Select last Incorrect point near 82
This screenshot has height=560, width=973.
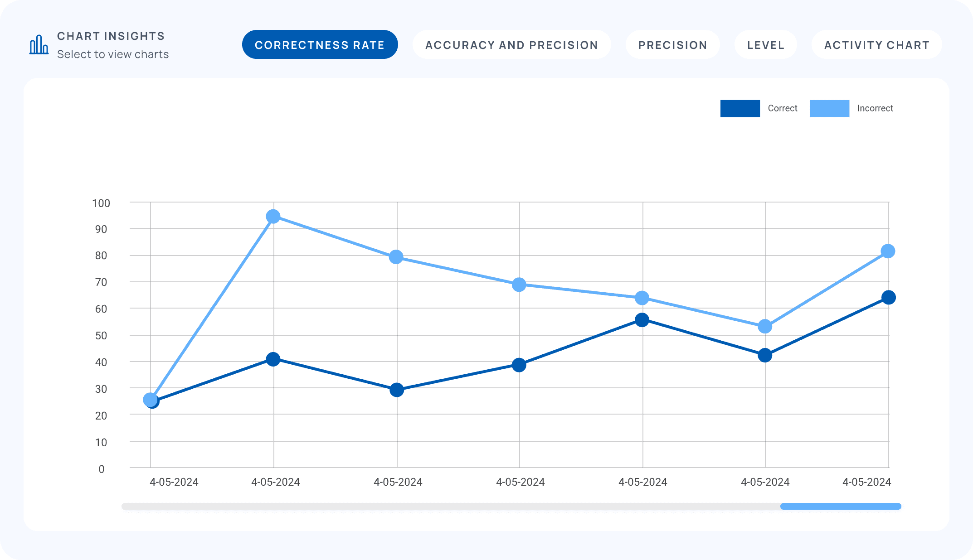[888, 251]
